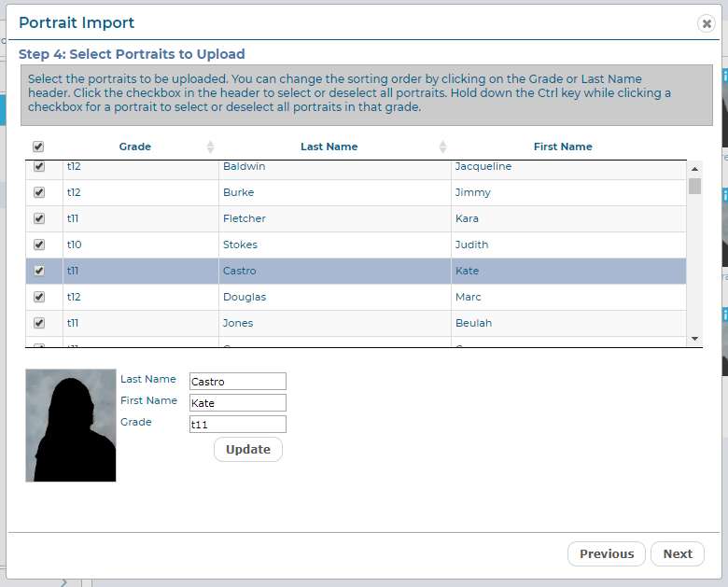The image size is (728, 587).
Task: Select the Baldwin last name cell
Action: [335, 169]
